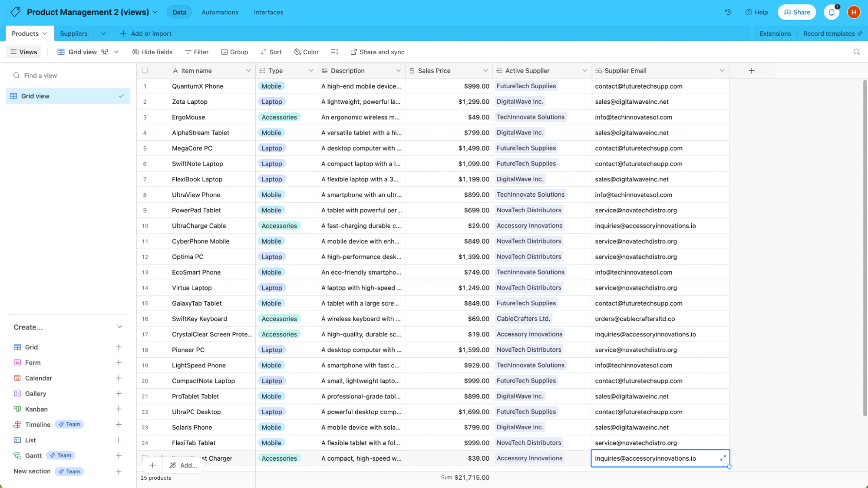Expand the tables list chevron

(x=103, y=33)
